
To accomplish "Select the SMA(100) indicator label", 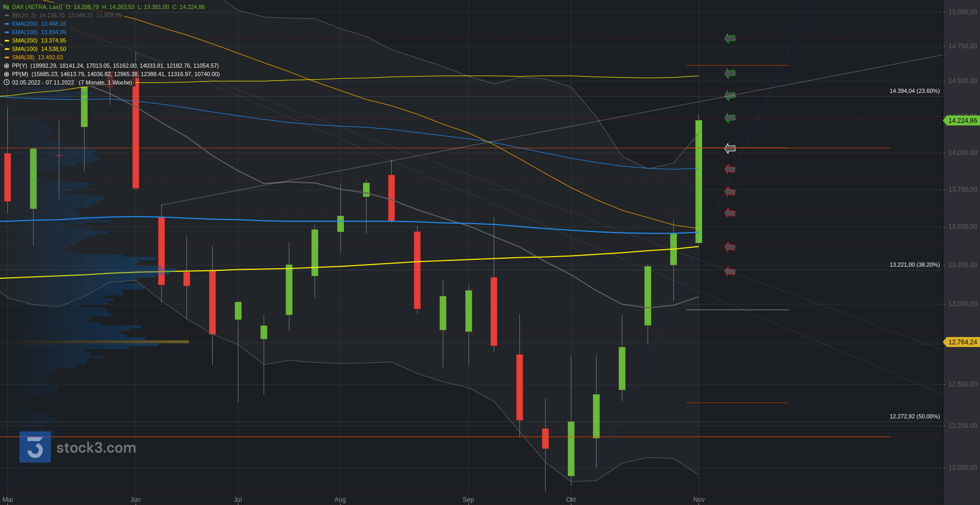I will [x=25, y=49].
